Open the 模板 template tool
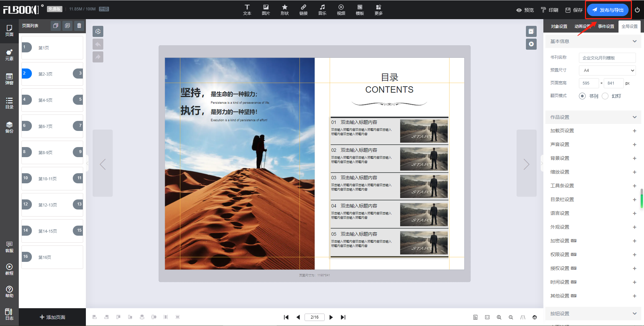644x326 pixels. coord(360,10)
